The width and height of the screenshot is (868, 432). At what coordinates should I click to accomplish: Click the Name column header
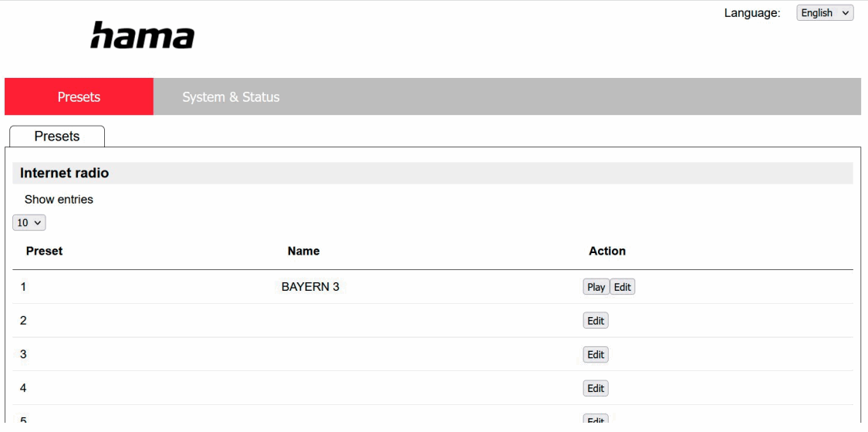click(303, 251)
